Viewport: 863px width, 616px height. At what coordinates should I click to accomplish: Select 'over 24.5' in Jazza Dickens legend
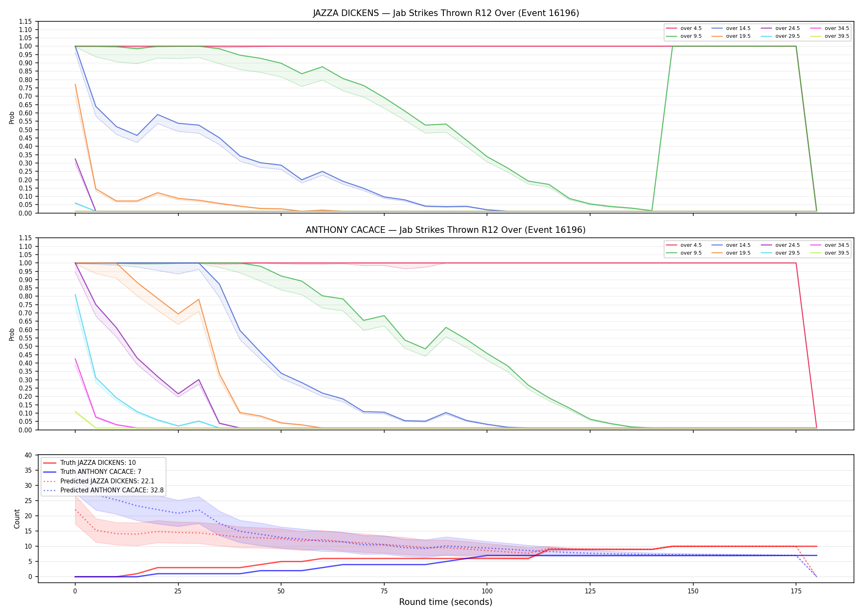(780, 28)
